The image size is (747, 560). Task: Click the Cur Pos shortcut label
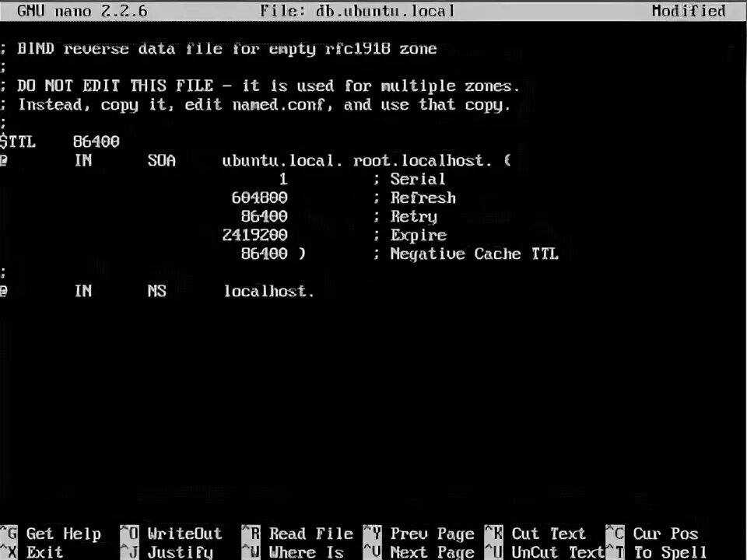pos(665,534)
